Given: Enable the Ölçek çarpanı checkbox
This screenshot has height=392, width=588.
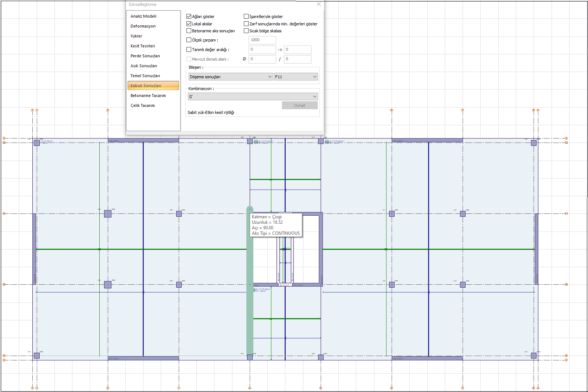Looking at the screenshot, I should pyautogui.click(x=189, y=40).
